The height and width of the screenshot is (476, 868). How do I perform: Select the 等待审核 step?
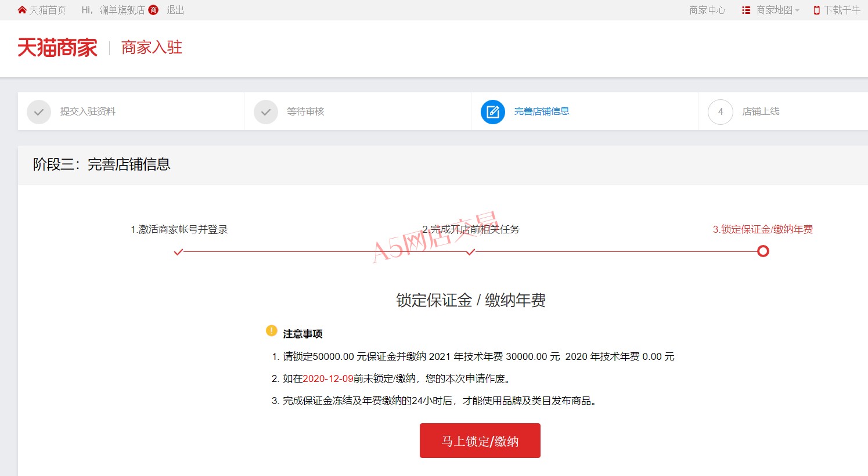[305, 111]
